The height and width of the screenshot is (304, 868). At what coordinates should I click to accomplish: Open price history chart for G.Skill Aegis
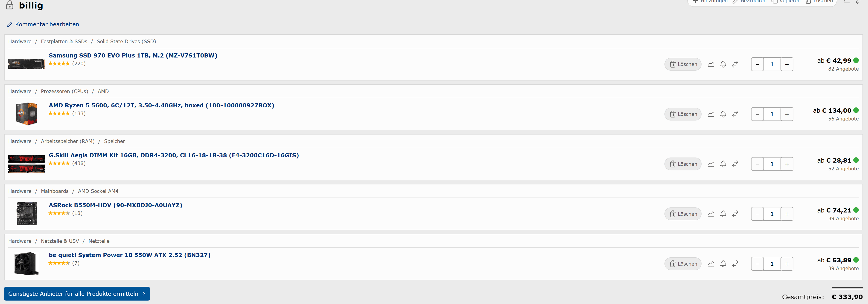(x=711, y=164)
